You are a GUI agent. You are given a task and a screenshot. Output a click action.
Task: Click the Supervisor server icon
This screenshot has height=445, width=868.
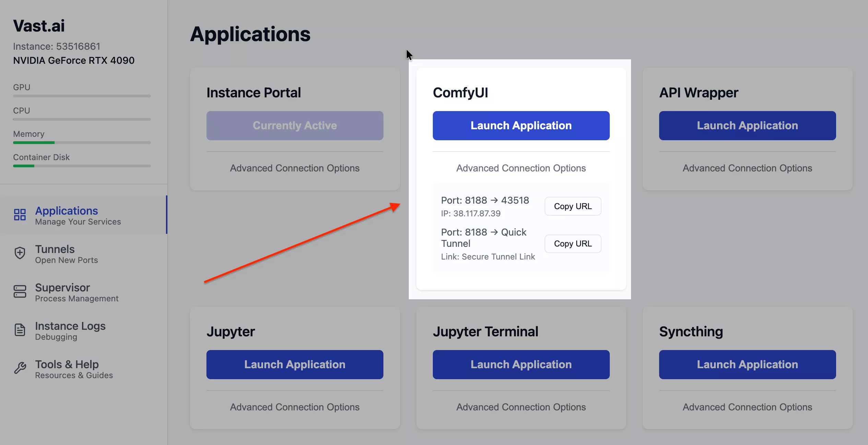coord(20,291)
